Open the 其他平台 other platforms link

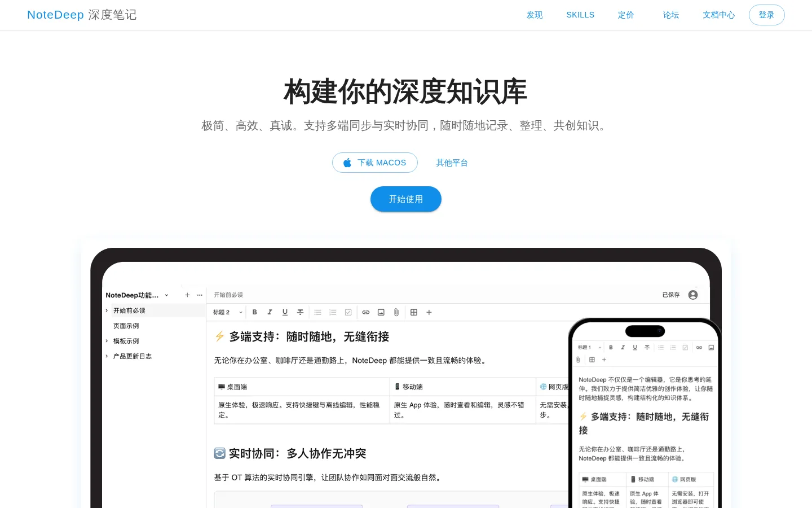452,163
